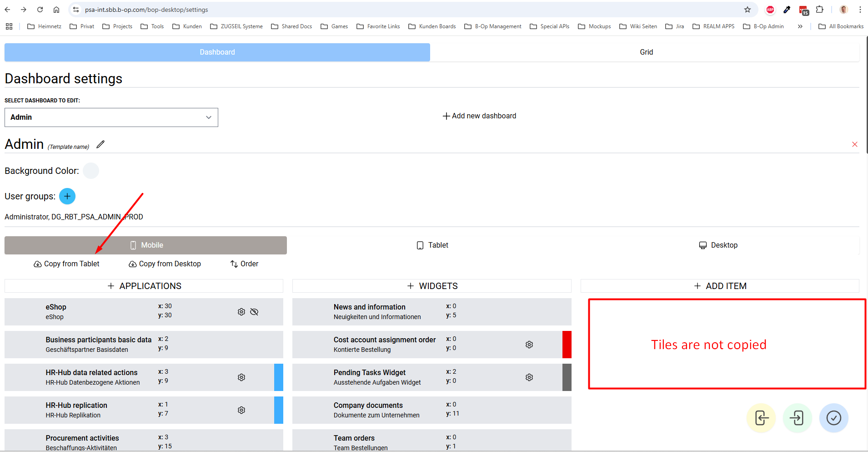Select the Tablet layout tab
The image size is (868, 452).
pyautogui.click(x=432, y=245)
